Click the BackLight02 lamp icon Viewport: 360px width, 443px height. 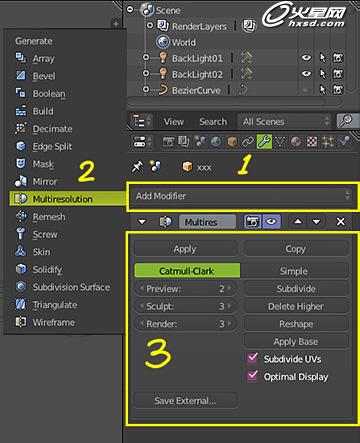click(163, 73)
